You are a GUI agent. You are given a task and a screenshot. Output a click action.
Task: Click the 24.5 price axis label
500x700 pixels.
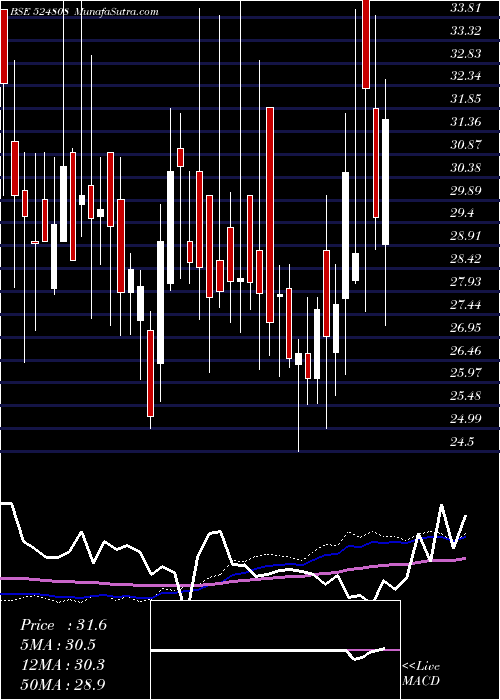[462, 442]
